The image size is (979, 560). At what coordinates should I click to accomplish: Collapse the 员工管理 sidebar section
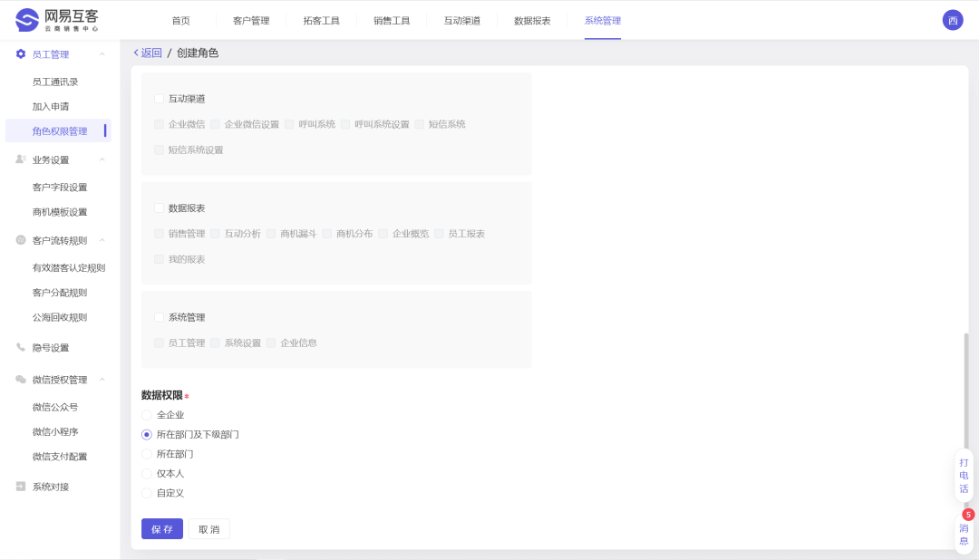[x=102, y=53]
